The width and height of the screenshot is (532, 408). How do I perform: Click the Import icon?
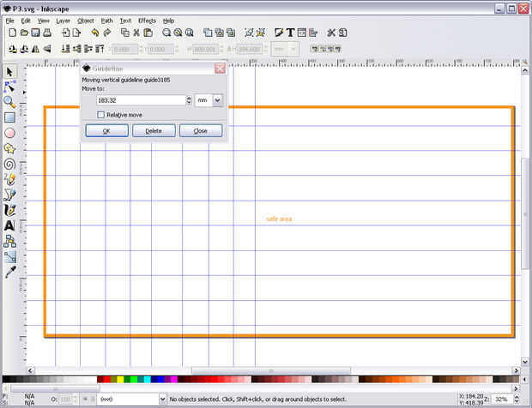[65, 33]
